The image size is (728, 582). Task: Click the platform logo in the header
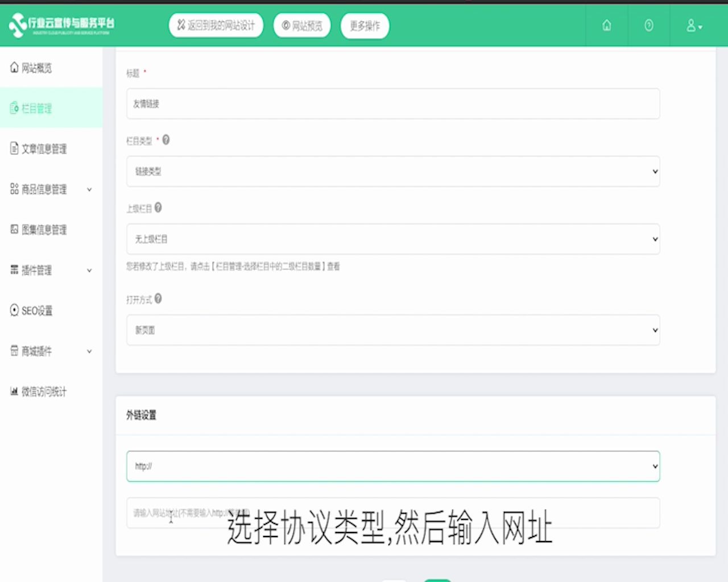coord(61,25)
